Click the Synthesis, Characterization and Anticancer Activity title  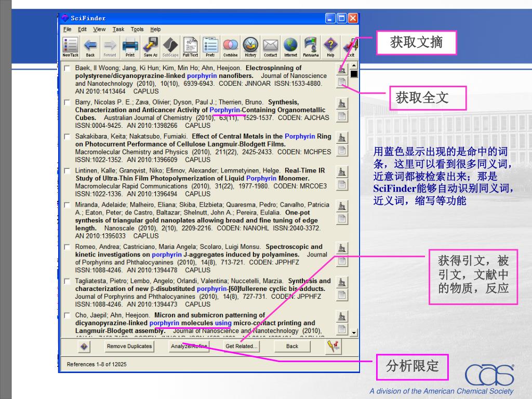click(200, 110)
